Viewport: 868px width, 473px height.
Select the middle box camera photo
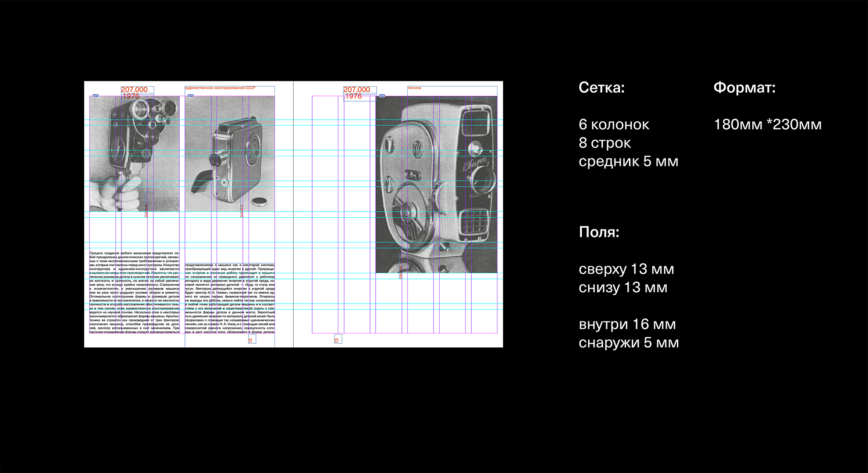pyautogui.click(x=230, y=153)
